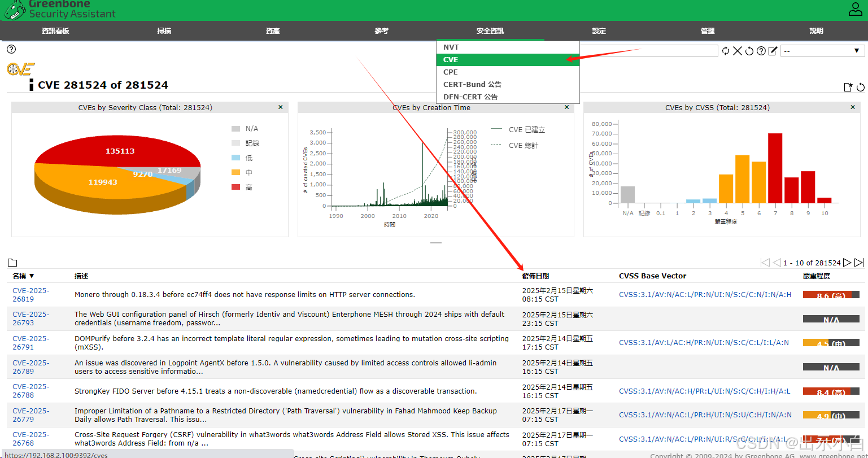Open CVE-2025-26793 details link
Viewport: 868px width, 458px height.
pyautogui.click(x=31, y=319)
